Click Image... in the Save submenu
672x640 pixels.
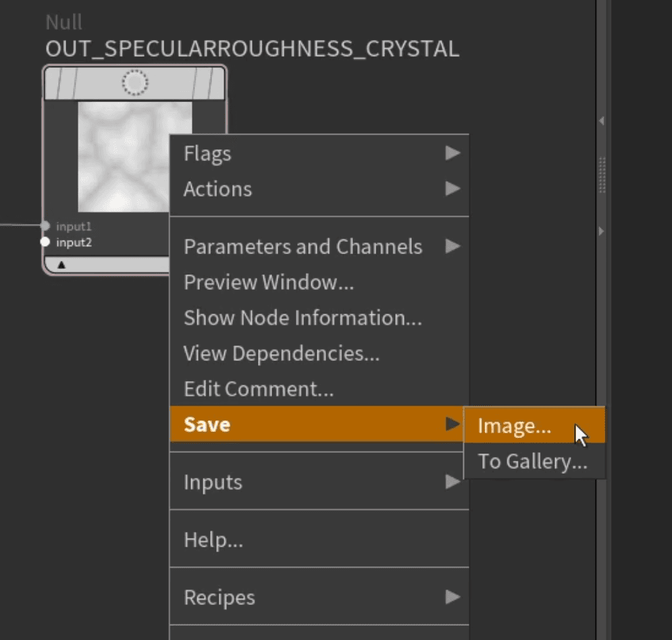coord(515,426)
